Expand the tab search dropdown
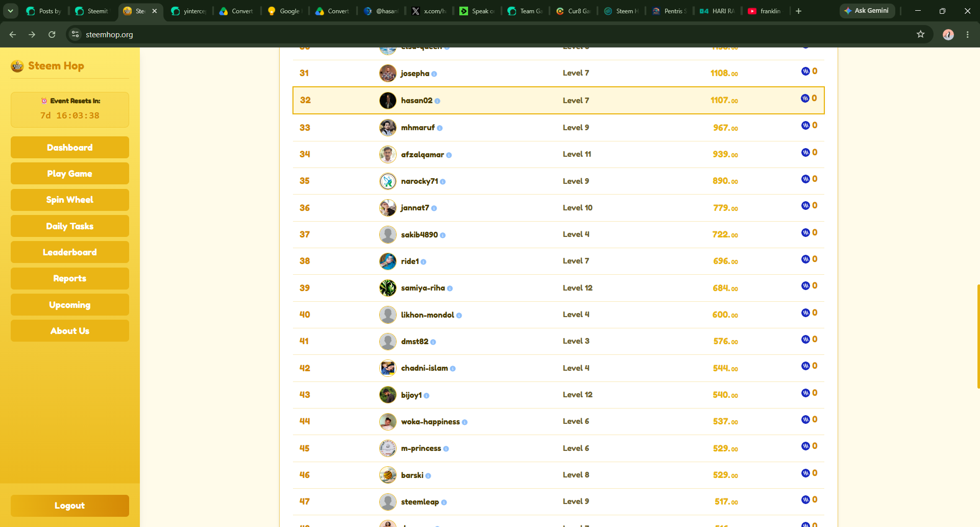Viewport: 980px width, 527px height. [x=10, y=11]
